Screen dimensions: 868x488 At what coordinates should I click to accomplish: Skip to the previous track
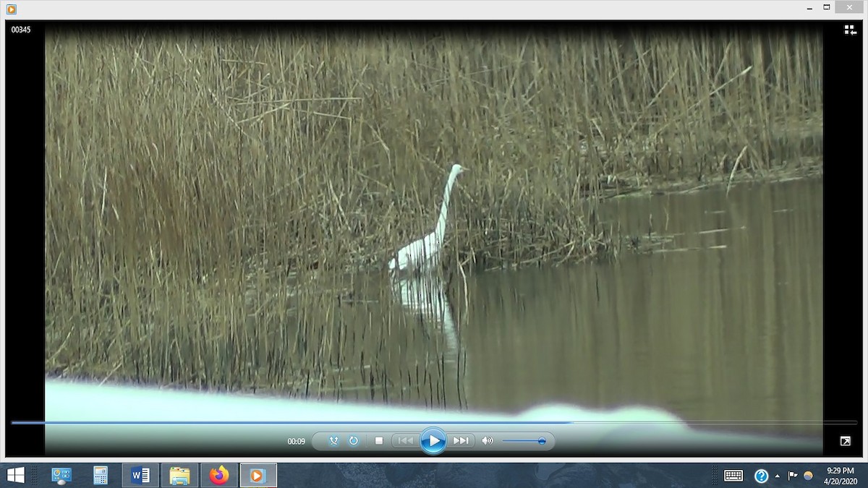pos(406,441)
